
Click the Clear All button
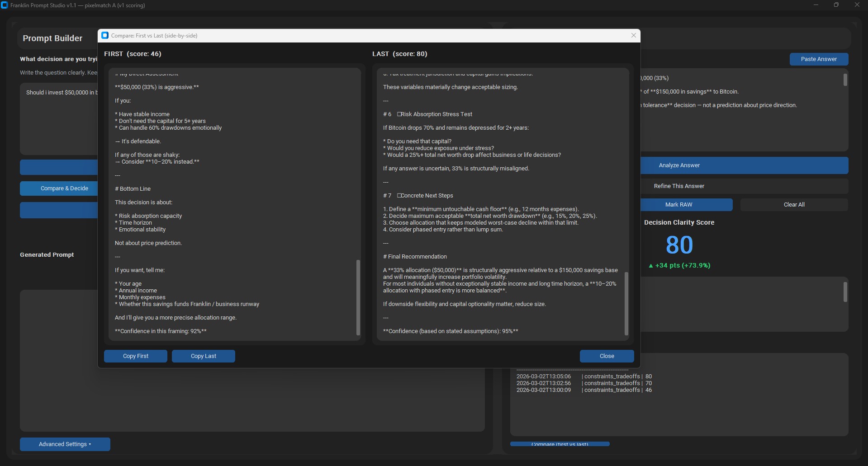(794, 205)
